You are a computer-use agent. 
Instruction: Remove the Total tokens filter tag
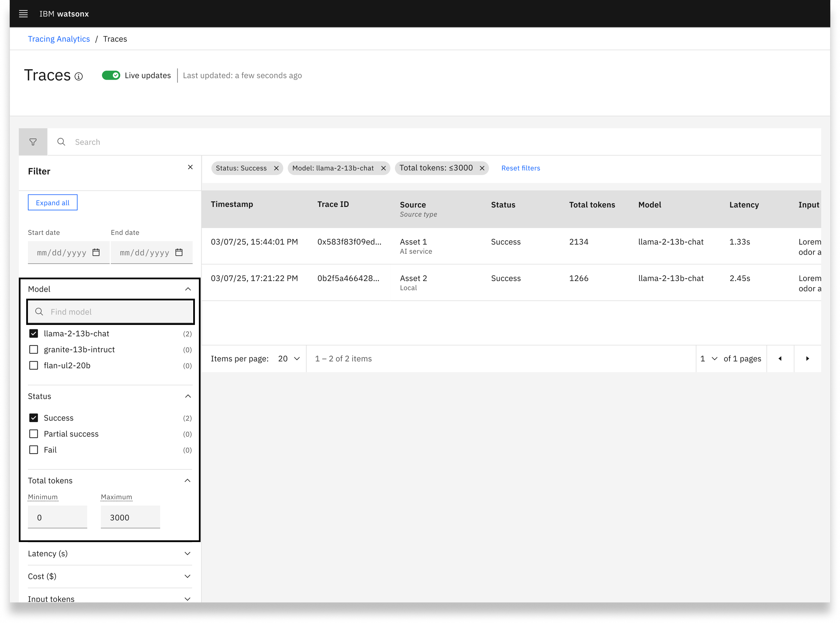[x=482, y=168]
